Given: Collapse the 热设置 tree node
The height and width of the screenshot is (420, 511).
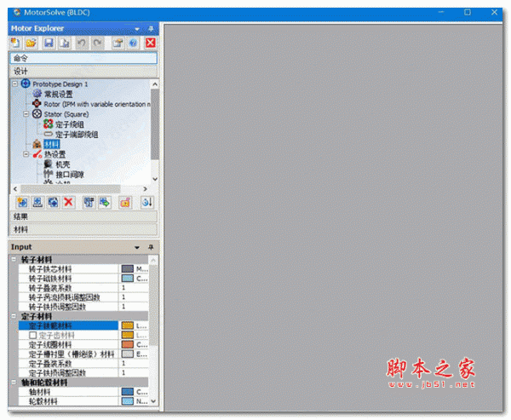Looking at the screenshot, I should click(26, 154).
